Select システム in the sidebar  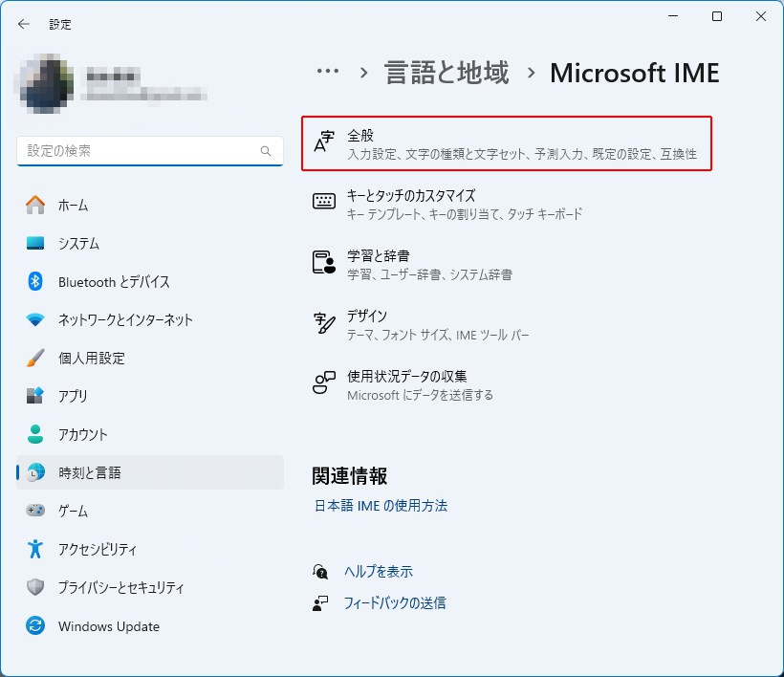coord(78,243)
